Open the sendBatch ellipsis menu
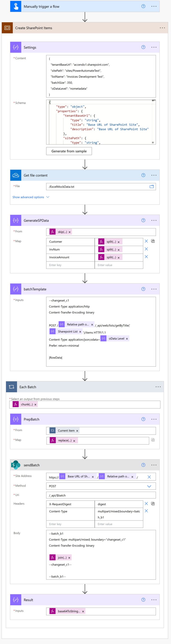Viewport: 171px width, 644px height. click(154, 465)
